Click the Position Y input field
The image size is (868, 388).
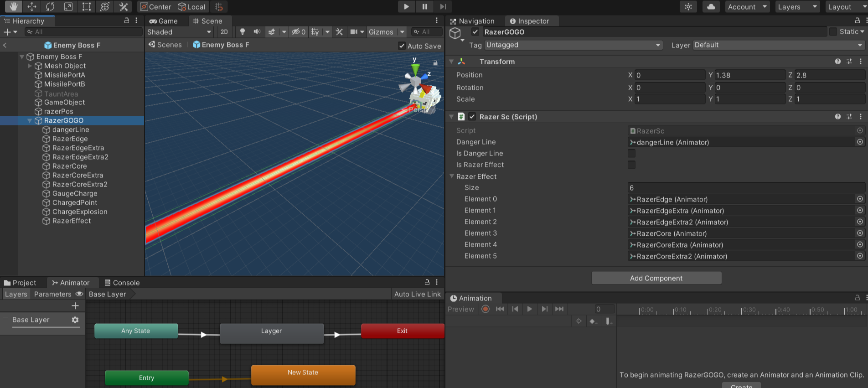750,75
